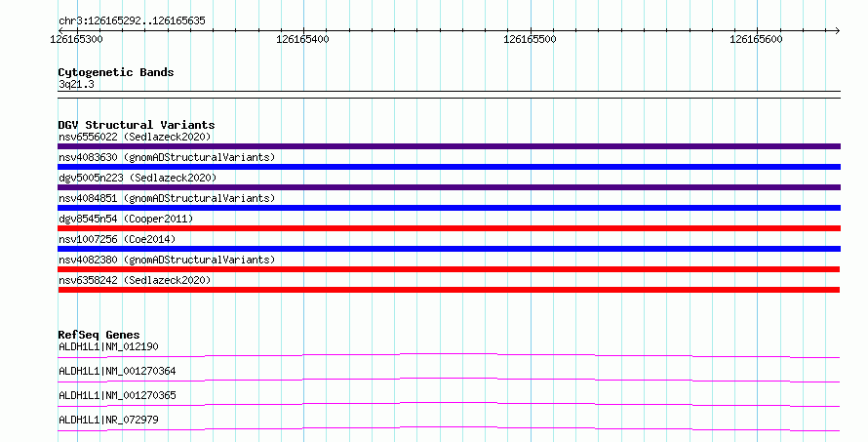Select the 3q21.3 band label
Viewport: 868px width, 442px height.
pyautogui.click(x=76, y=84)
